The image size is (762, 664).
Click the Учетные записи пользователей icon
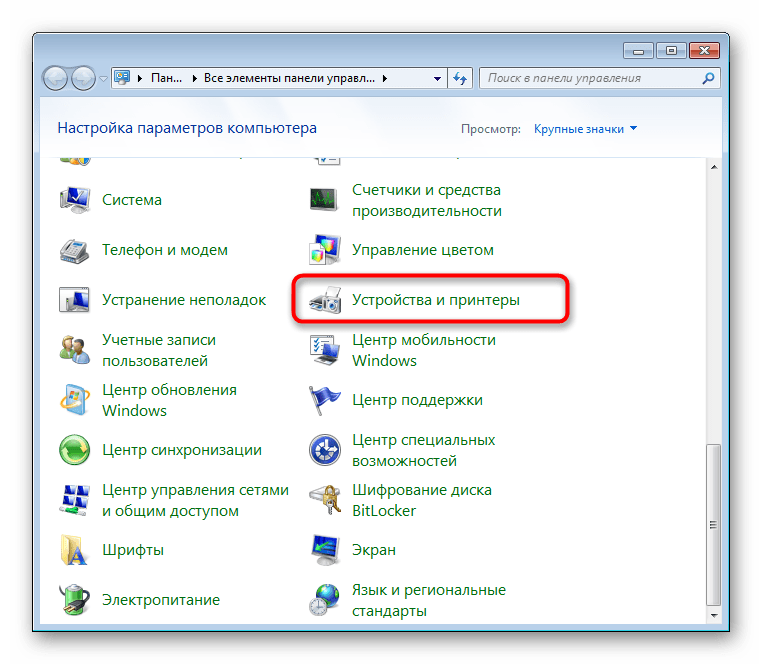(x=74, y=350)
